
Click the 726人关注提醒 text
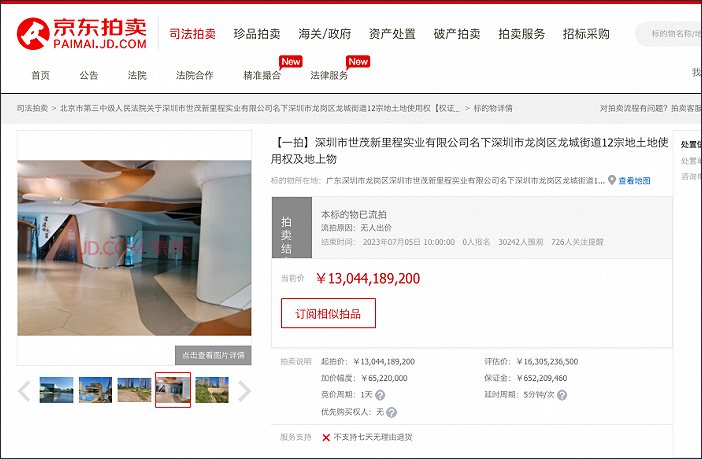pyautogui.click(x=577, y=242)
